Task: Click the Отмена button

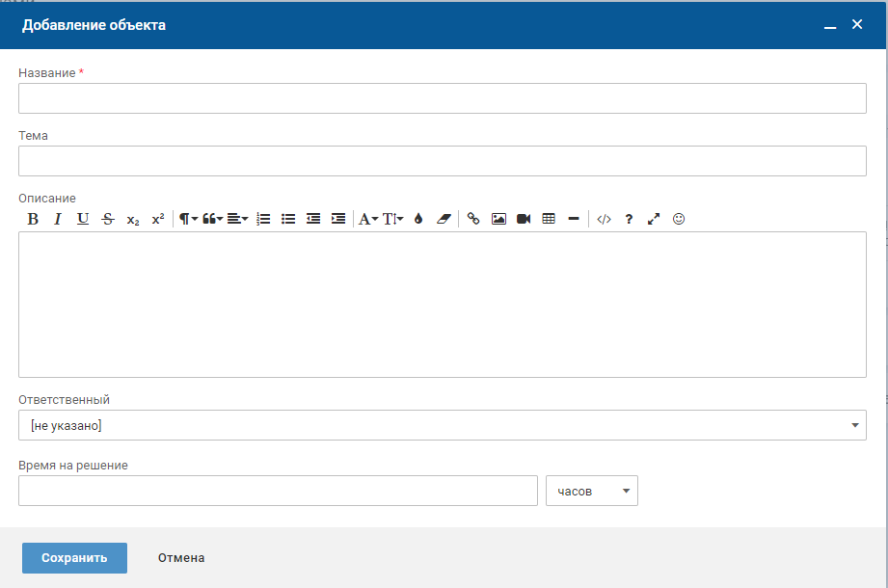Action: 181,558
